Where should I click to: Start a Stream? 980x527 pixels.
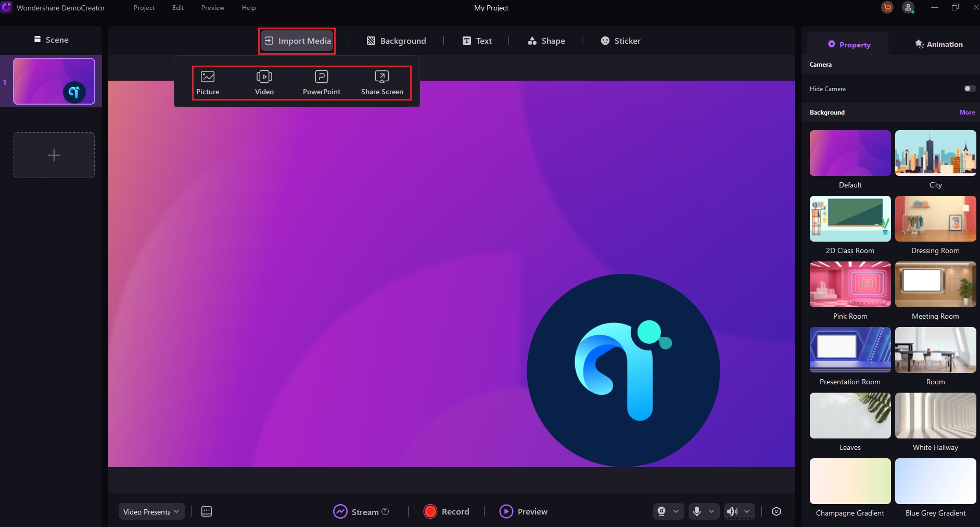pos(356,512)
